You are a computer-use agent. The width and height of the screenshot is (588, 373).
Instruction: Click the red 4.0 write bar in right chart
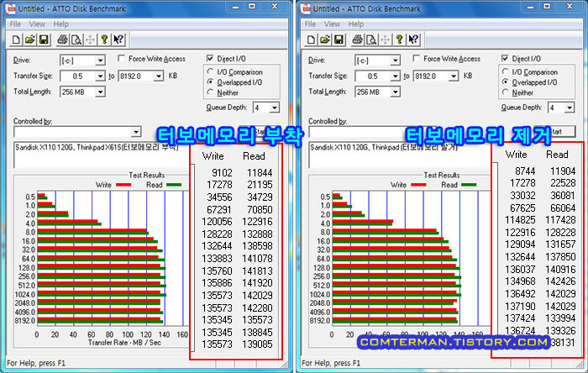363,221
